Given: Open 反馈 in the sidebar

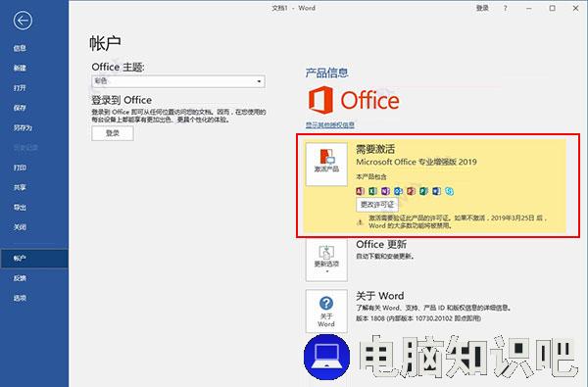Looking at the screenshot, I should [x=20, y=278].
